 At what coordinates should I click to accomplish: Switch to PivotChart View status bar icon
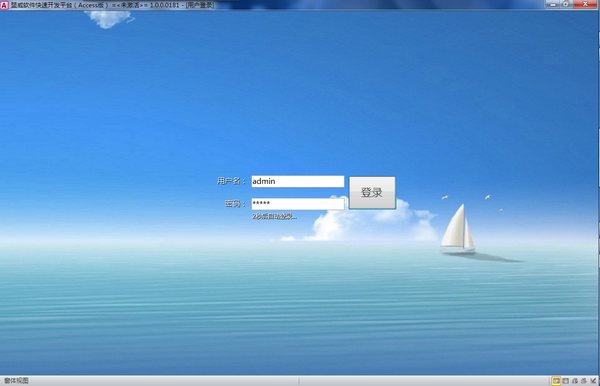(x=584, y=381)
